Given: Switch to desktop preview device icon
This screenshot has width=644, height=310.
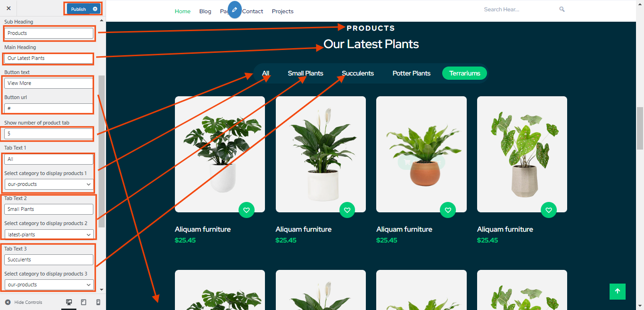Looking at the screenshot, I should [69, 302].
